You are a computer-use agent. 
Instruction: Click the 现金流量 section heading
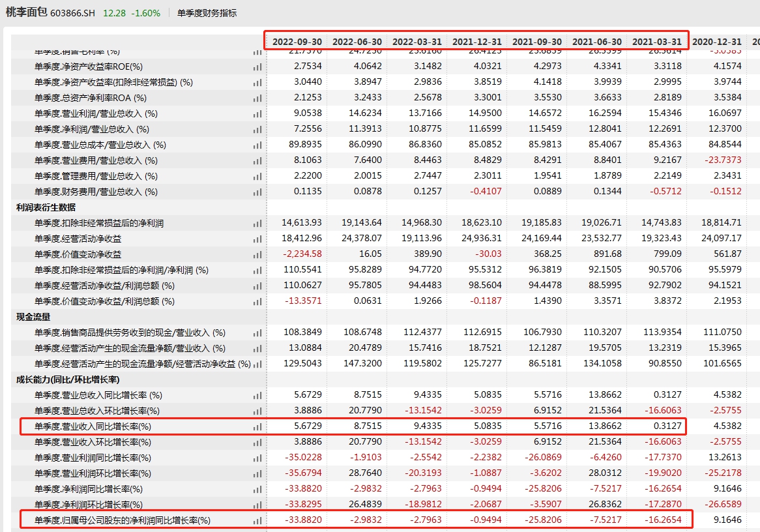(33, 317)
